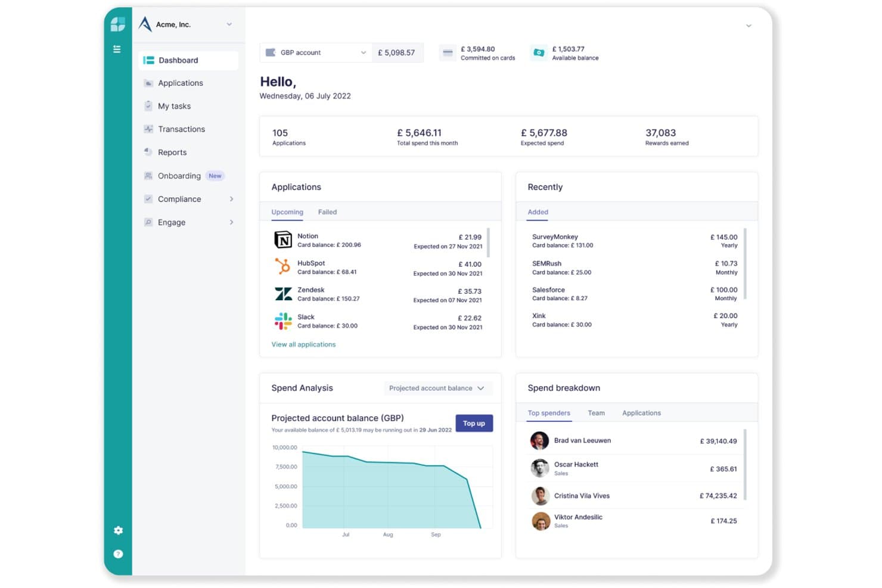
Task: Click Brad van Leeuwen's avatar
Action: [x=539, y=441]
